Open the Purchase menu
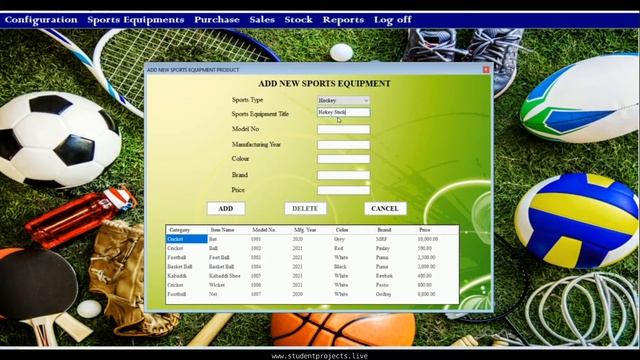This screenshot has height=360, width=640. pyautogui.click(x=217, y=20)
